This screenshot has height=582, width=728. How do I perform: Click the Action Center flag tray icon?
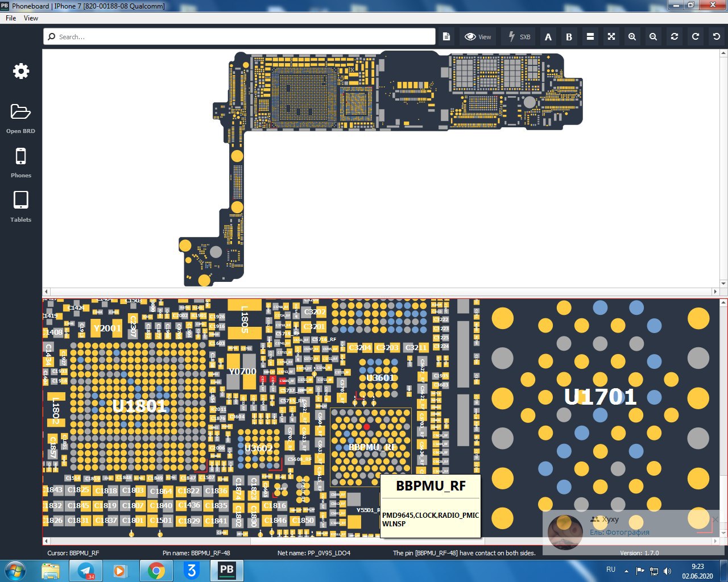[x=640, y=571]
